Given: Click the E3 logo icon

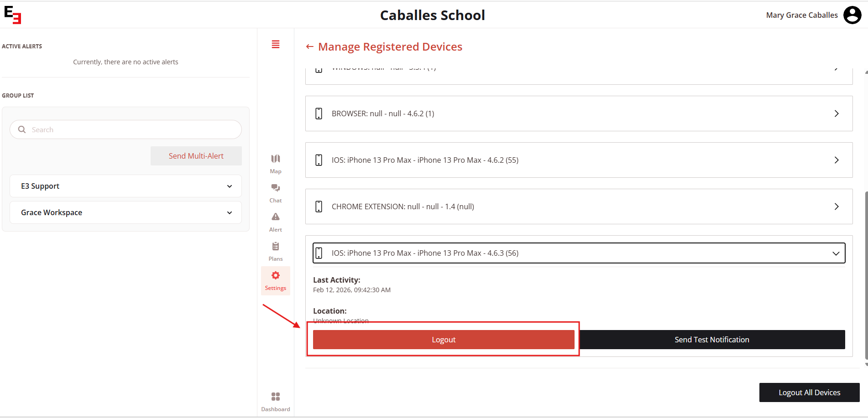Looking at the screenshot, I should (x=13, y=15).
